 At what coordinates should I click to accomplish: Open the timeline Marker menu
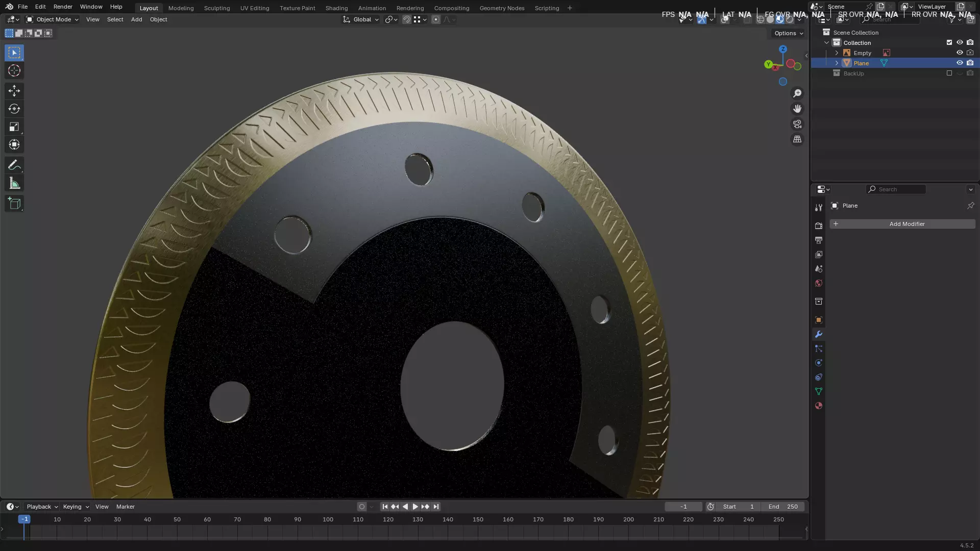pyautogui.click(x=125, y=507)
